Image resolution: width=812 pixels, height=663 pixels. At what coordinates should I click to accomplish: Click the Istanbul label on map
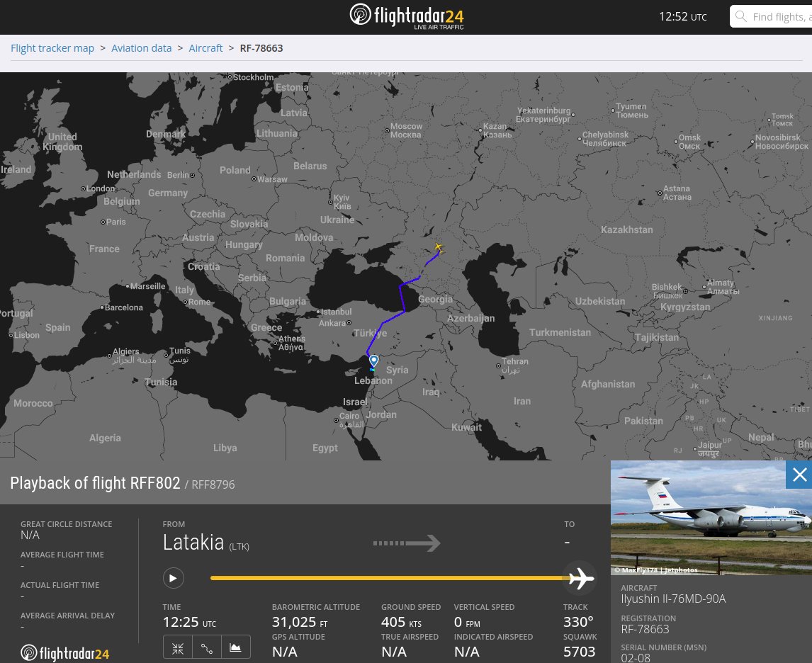click(x=336, y=312)
